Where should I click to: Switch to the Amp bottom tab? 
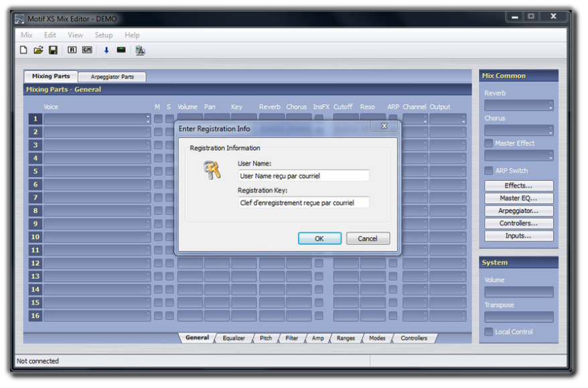(x=317, y=338)
